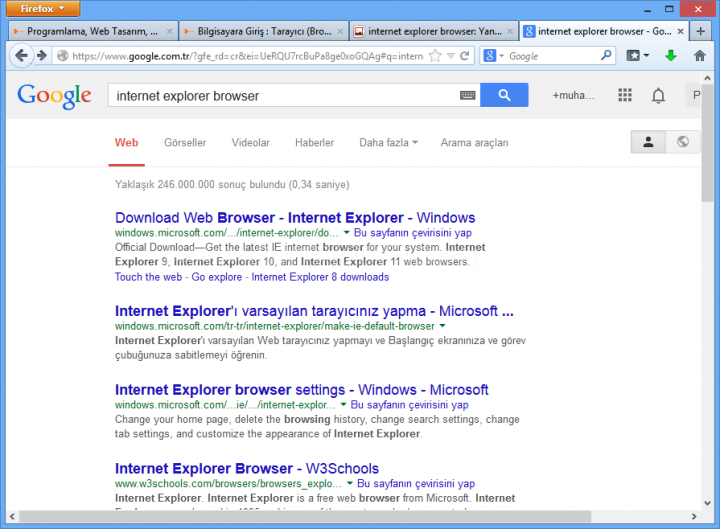Open Download Web Browser - Internet Explorer result
Image resolution: width=720 pixels, height=529 pixels.
(x=295, y=218)
